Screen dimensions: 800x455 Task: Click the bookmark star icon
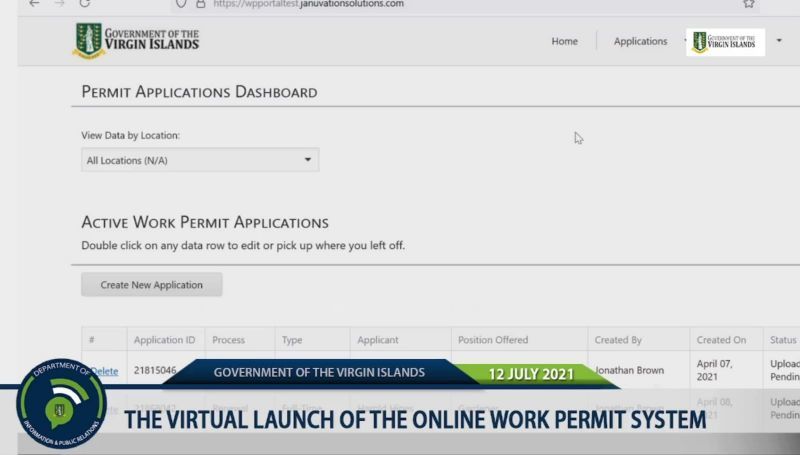[748, 4]
